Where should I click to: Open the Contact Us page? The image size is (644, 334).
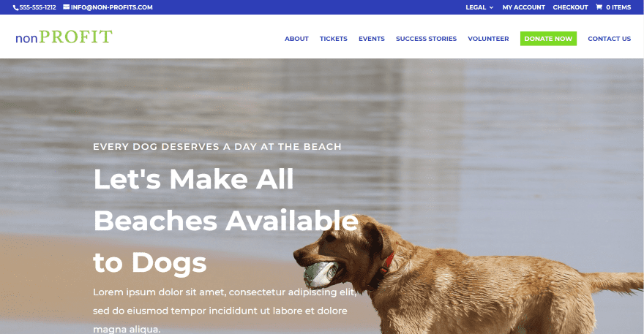[x=609, y=39]
